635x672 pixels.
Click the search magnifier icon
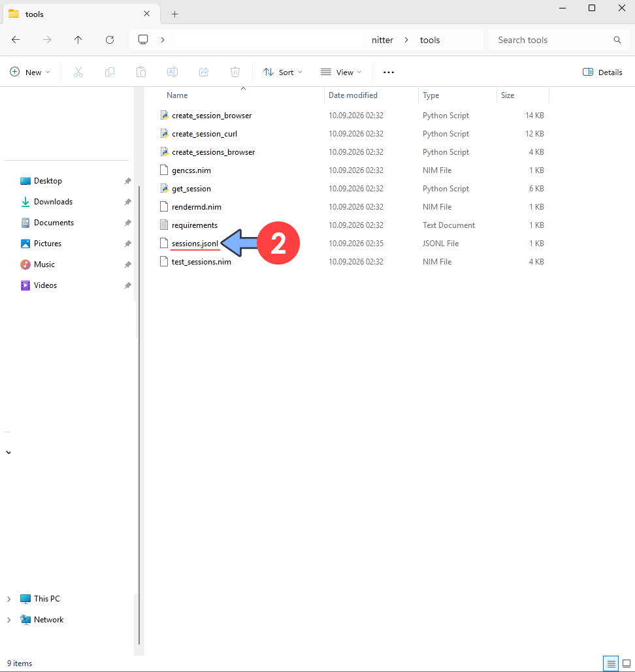tap(617, 40)
